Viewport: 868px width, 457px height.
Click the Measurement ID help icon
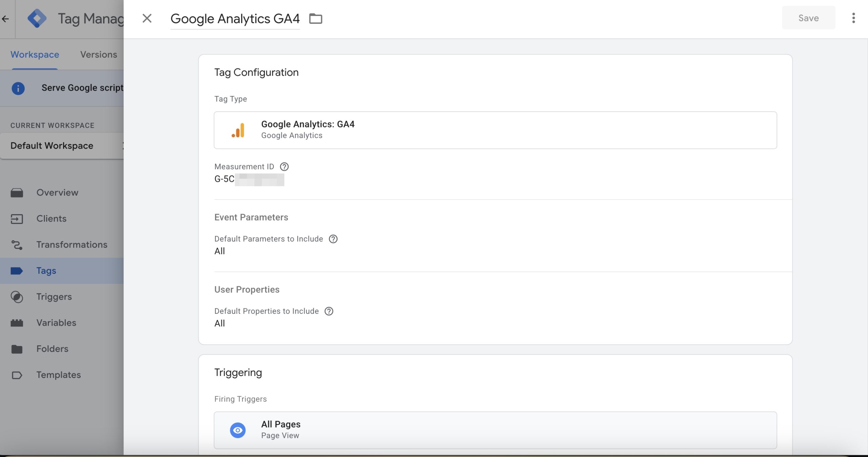[284, 166]
